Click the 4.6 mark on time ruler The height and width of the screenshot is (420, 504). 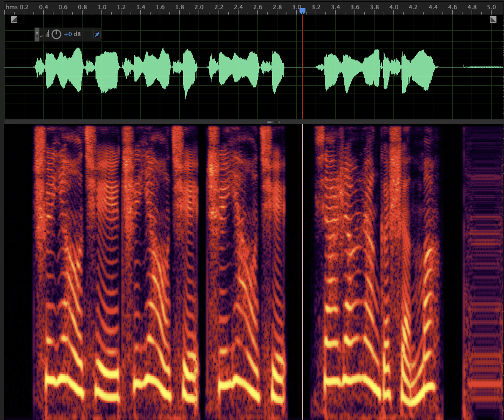tap(452, 7)
